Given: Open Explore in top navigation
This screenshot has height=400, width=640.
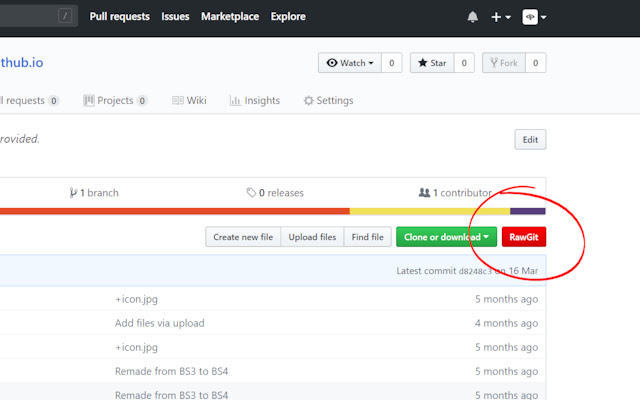Looking at the screenshot, I should (288, 17).
